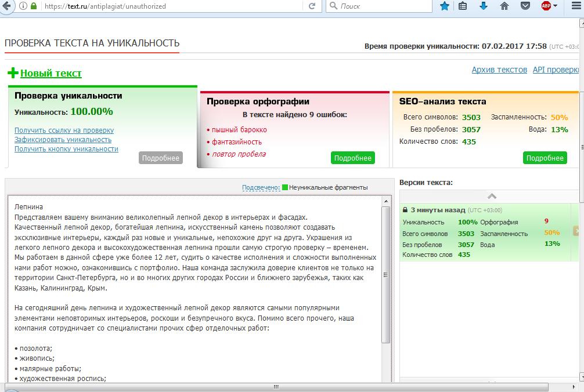Click the lock icon beside 3 минуты назад

coord(405,210)
